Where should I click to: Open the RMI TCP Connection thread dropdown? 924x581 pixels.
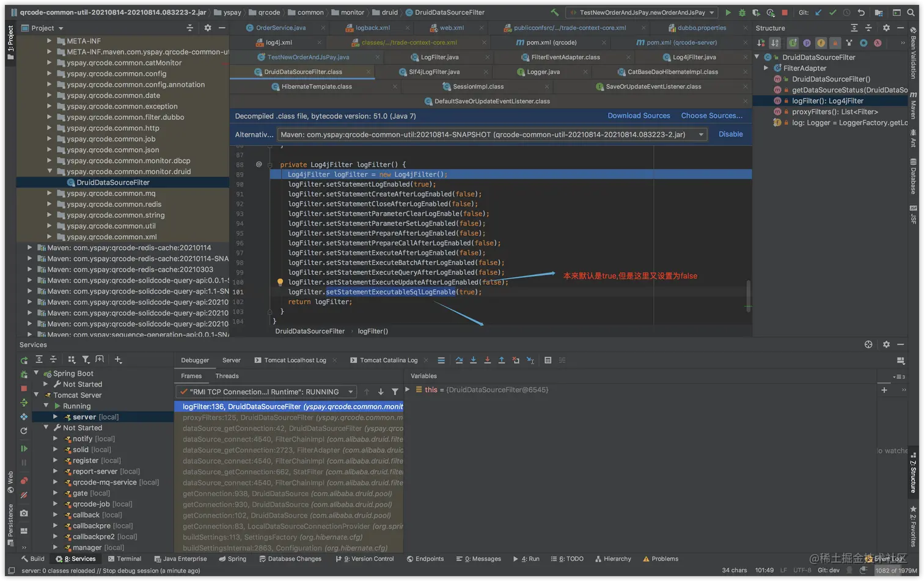coord(266,392)
